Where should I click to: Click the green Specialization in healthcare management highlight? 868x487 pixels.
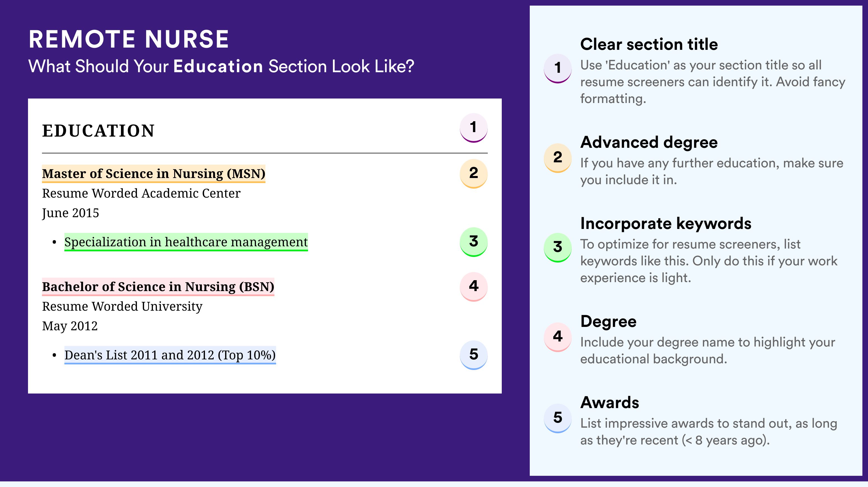pyautogui.click(x=186, y=242)
